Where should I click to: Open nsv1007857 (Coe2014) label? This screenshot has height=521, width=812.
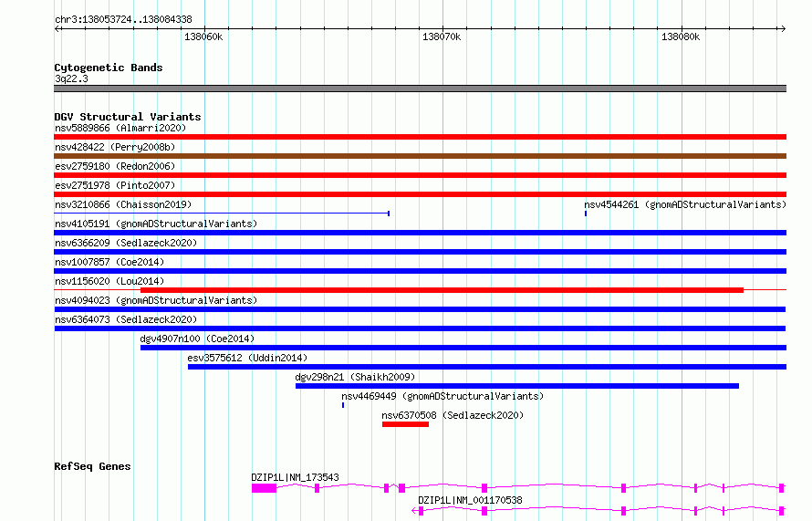(x=109, y=262)
